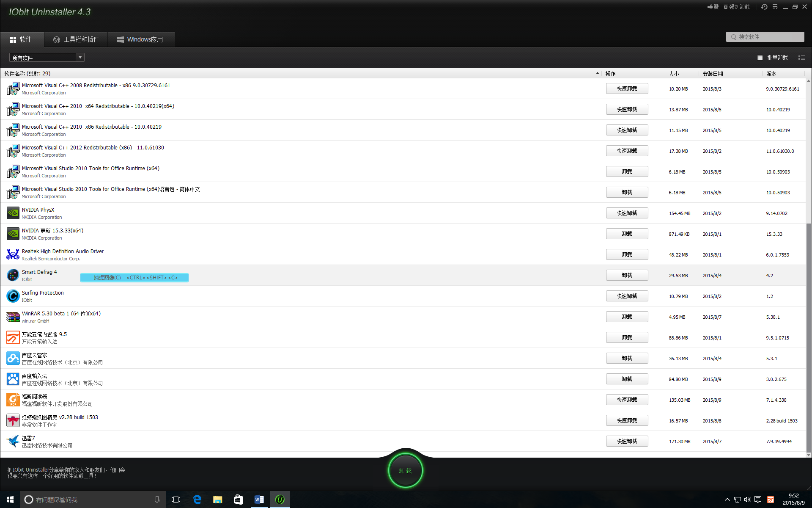Select the NVIDIA PhysX icon
The width and height of the screenshot is (812, 508).
[x=13, y=213]
